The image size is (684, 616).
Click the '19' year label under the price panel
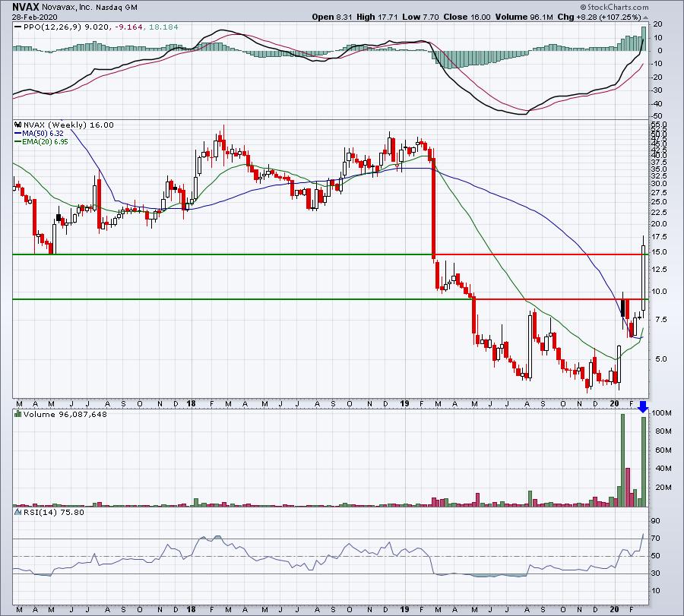[404, 403]
